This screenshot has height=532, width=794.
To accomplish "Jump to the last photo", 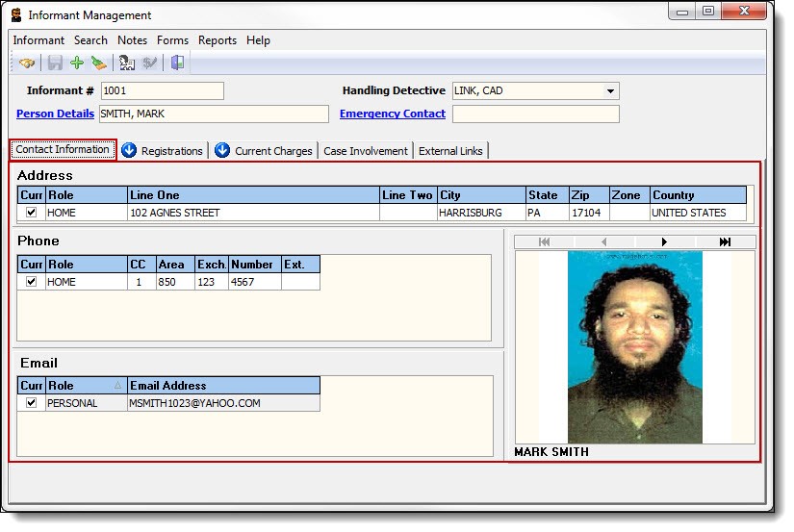I will coord(725,242).
